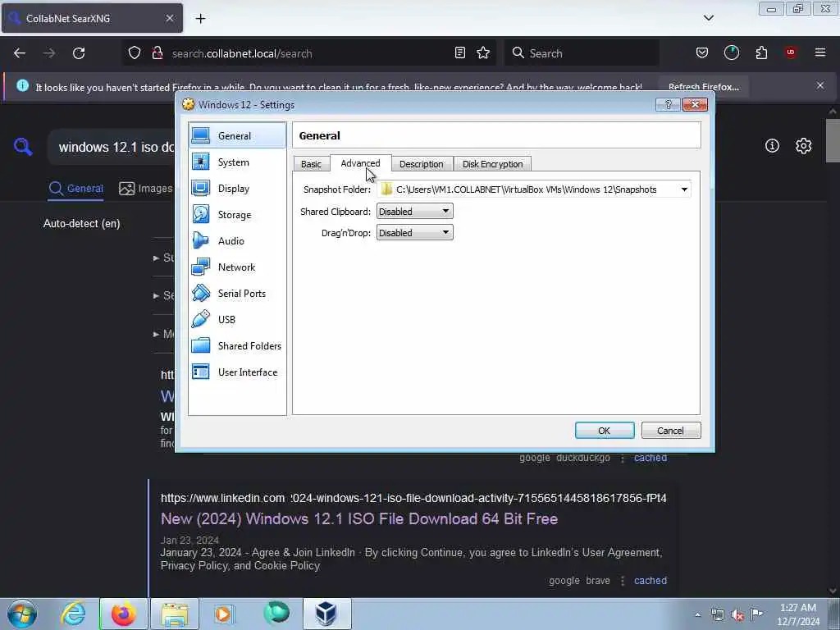
Task: Show hidden system tray icons
Action: [697, 614]
